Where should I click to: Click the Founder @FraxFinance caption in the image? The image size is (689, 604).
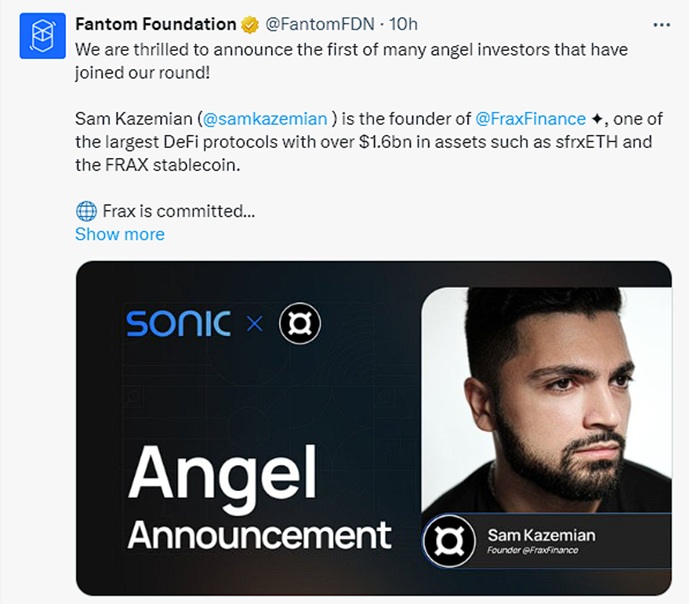[x=533, y=551]
